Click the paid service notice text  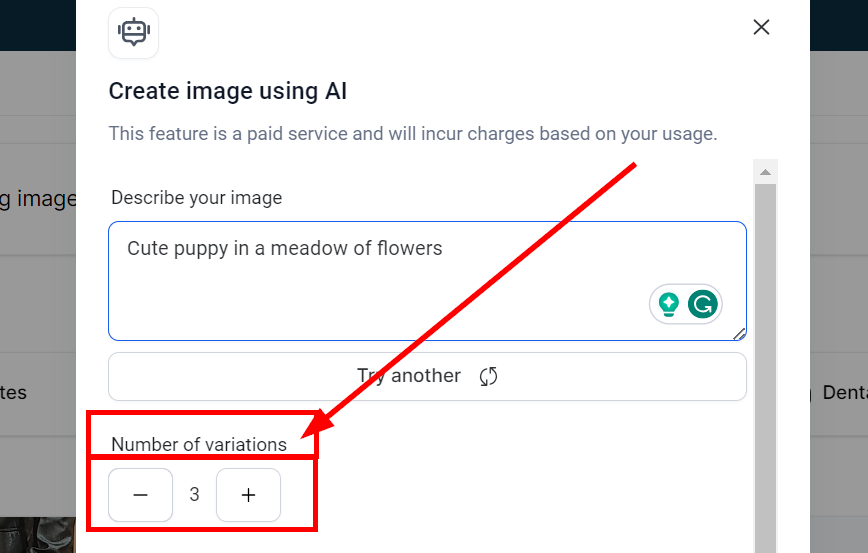tap(412, 133)
